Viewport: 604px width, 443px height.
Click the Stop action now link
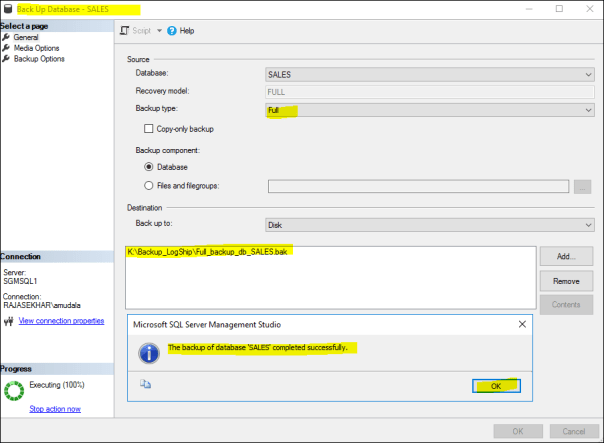55,409
